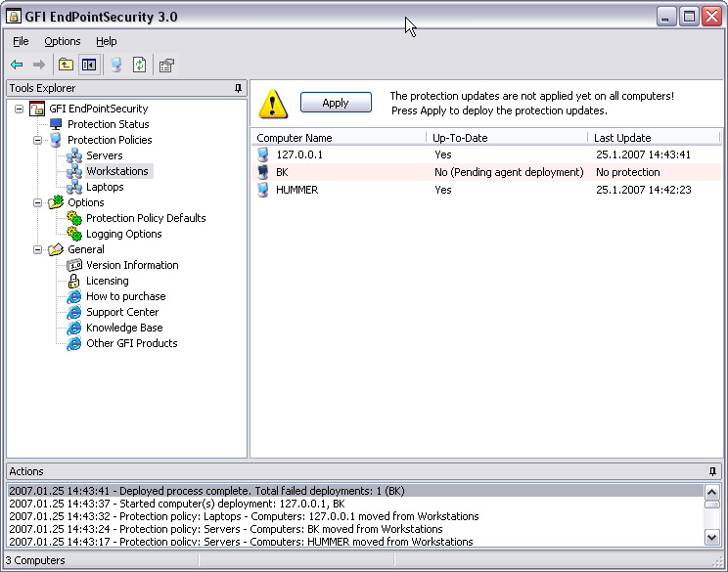
Task: Click the Refresh toolbar icon
Action: tap(140, 66)
